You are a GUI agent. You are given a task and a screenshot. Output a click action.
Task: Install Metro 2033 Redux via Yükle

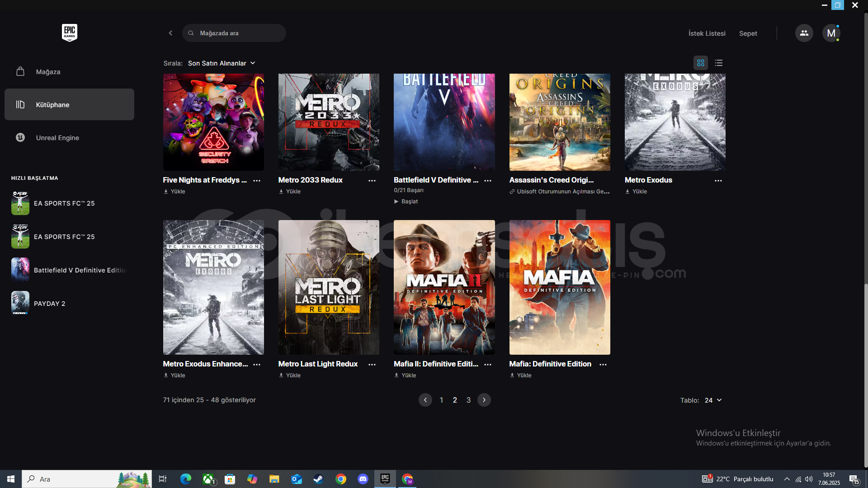click(290, 192)
